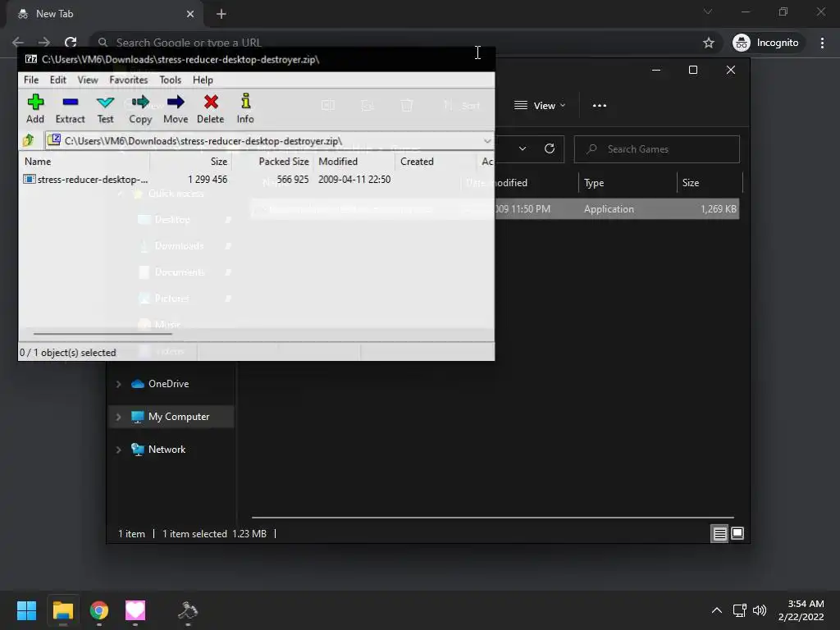Viewport: 840px width, 630px height.
Task: Sort by the Name column header
Action: pyautogui.click(x=84, y=162)
